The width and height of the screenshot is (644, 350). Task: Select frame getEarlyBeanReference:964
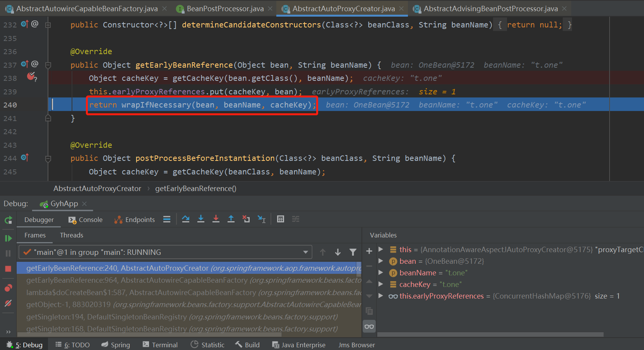189,280
